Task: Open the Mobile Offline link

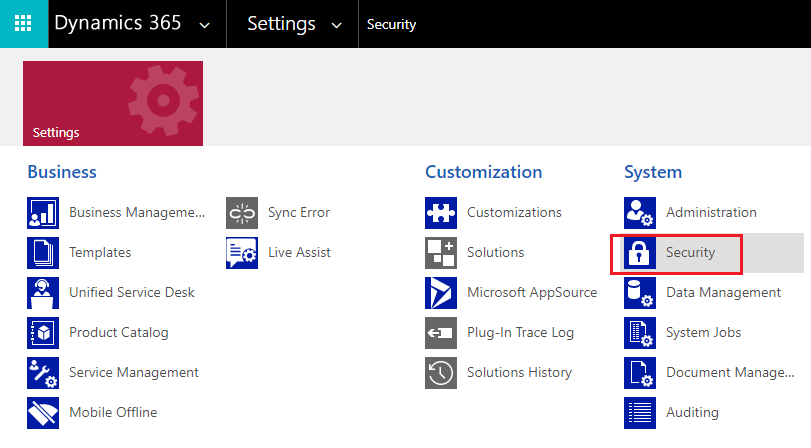Action: point(113,412)
